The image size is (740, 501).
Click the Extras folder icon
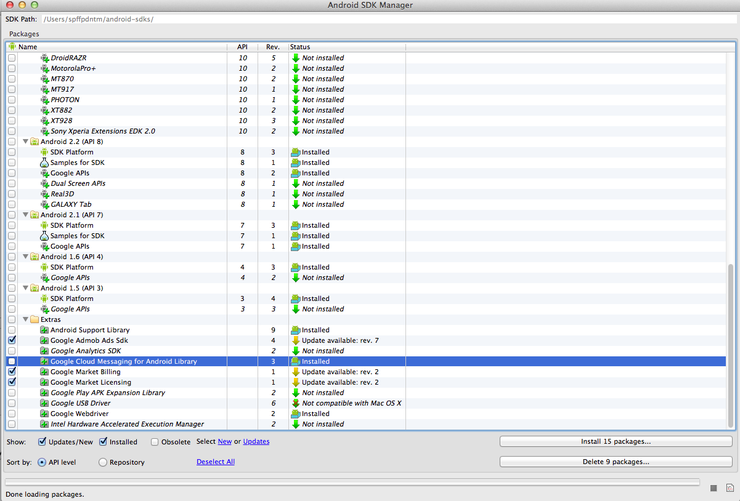(34, 319)
